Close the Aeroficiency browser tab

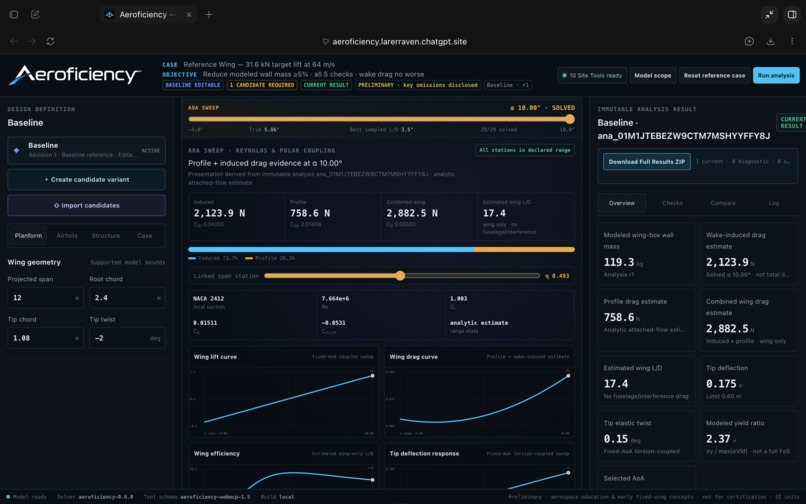pyautogui.click(x=189, y=14)
